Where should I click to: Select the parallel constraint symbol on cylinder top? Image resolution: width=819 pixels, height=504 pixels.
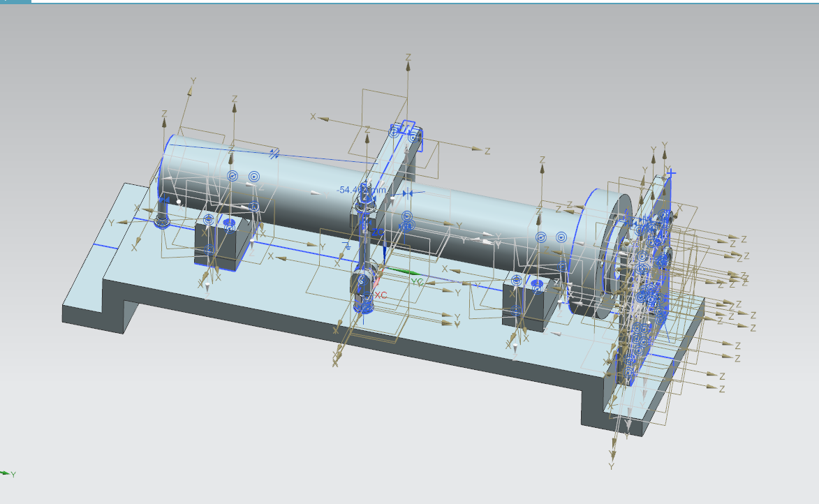274,154
